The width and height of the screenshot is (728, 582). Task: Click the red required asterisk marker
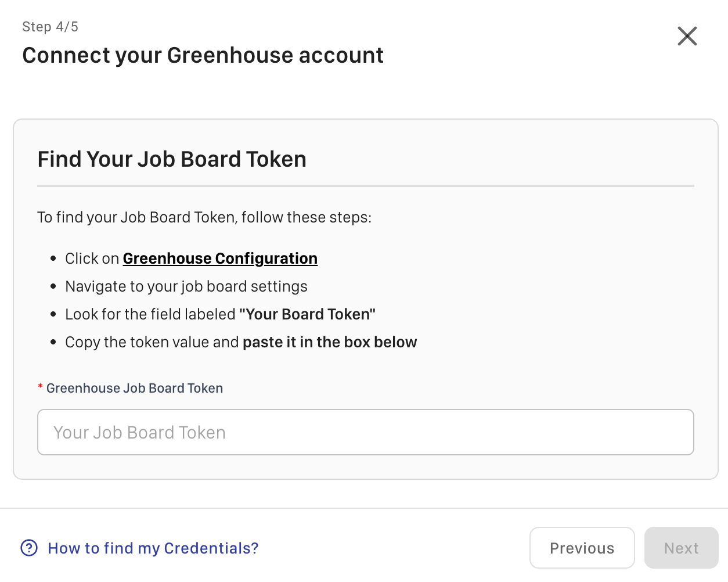(x=40, y=387)
